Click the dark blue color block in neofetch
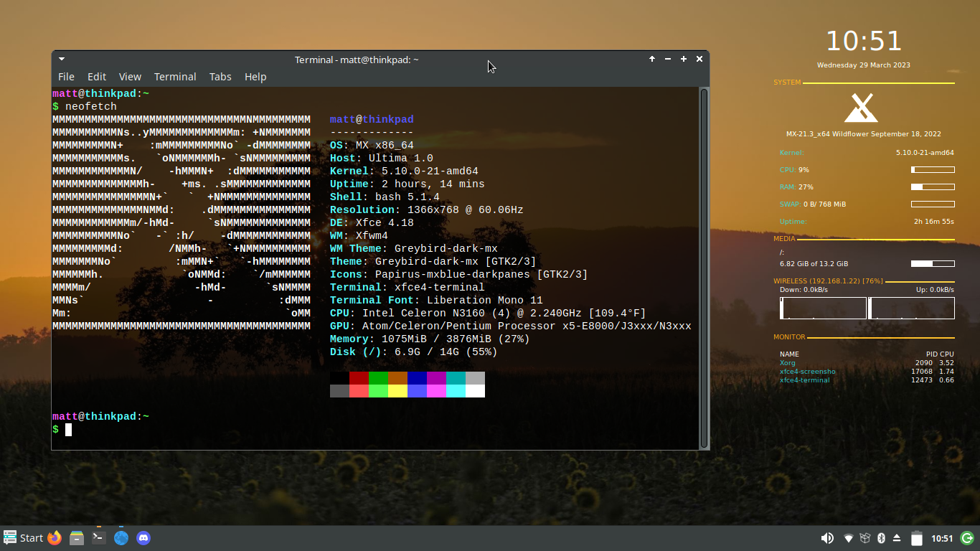The height and width of the screenshot is (551, 980). point(417,378)
